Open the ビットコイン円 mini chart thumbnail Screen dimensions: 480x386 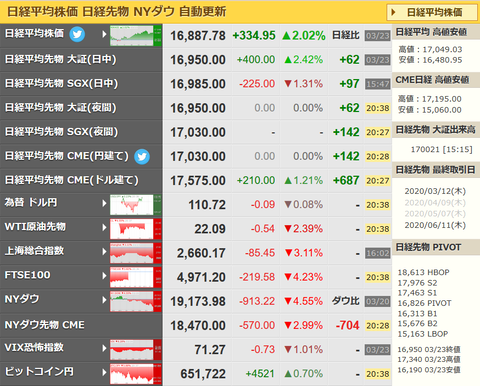coord(136,374)
